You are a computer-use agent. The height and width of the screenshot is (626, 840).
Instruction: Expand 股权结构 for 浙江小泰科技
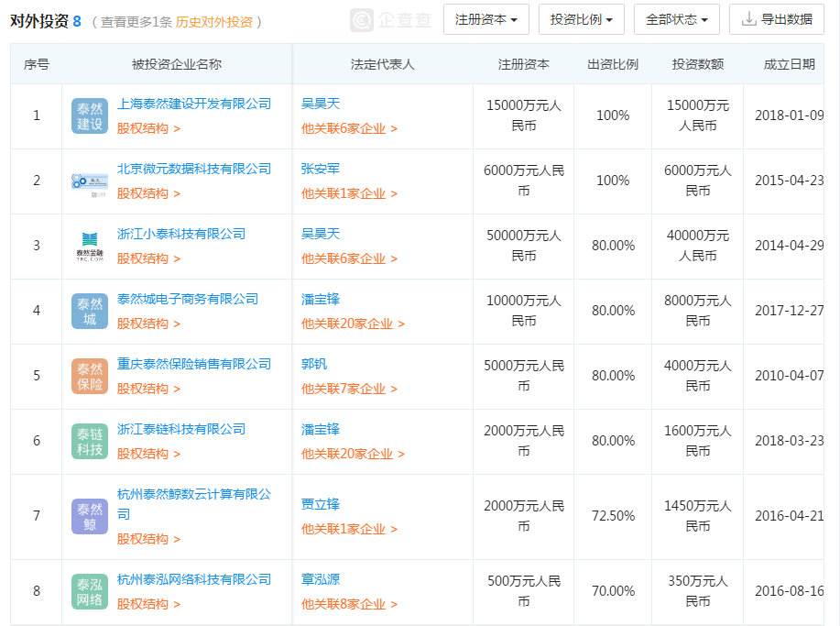pyautogui.click(x=148, y=258)
